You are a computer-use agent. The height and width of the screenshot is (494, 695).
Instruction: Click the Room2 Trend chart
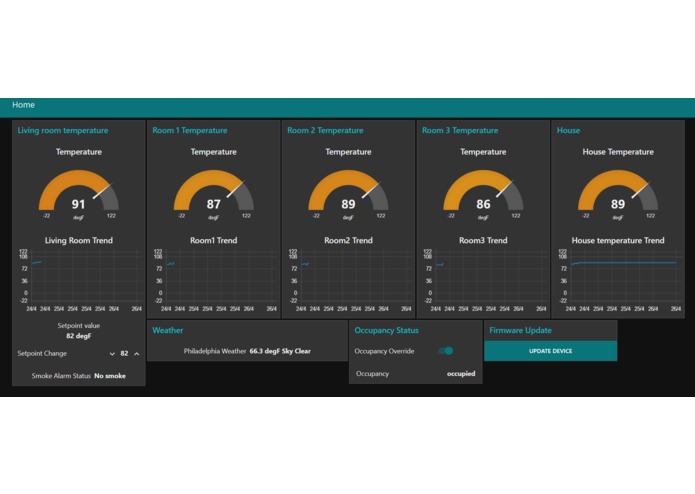[x=350, y=280]
